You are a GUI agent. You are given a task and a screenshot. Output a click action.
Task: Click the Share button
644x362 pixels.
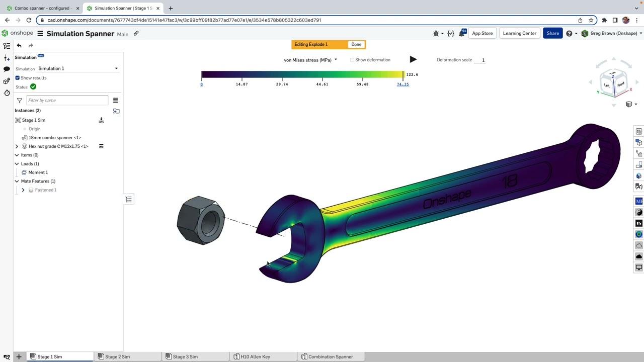[552, 33]
